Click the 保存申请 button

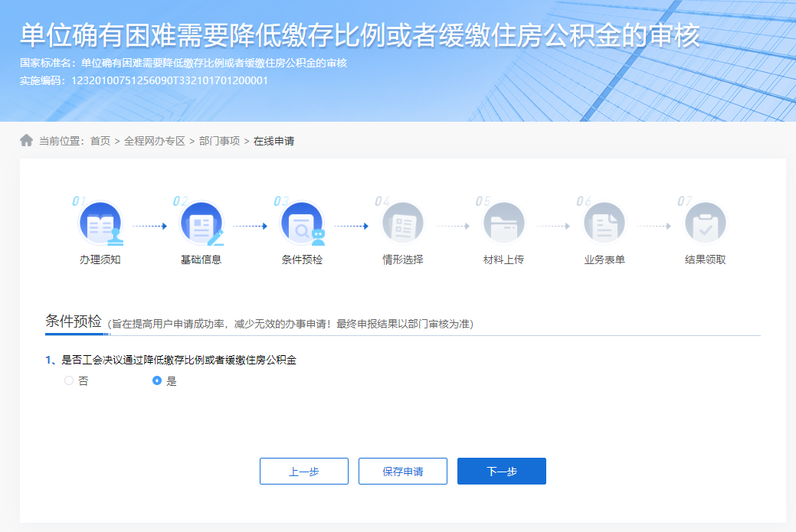402,471
